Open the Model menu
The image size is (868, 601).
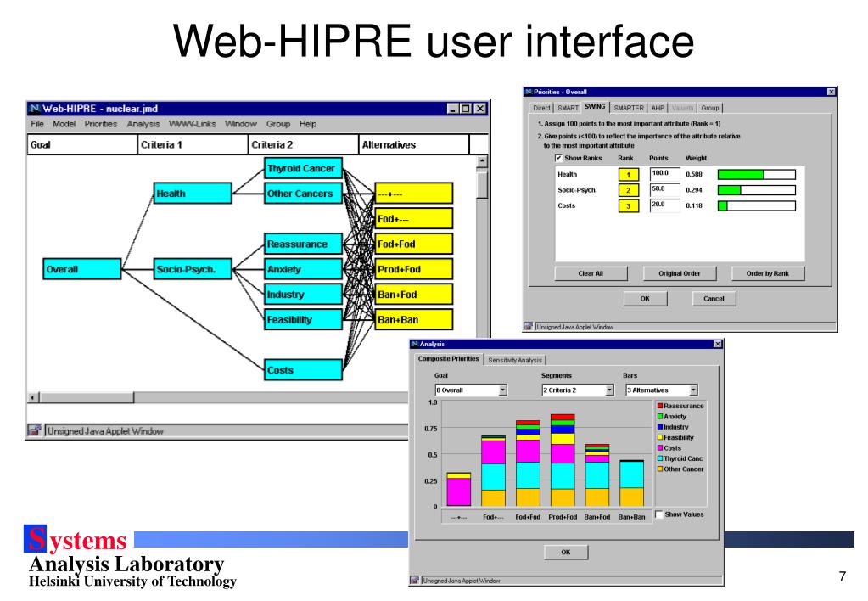64,124
